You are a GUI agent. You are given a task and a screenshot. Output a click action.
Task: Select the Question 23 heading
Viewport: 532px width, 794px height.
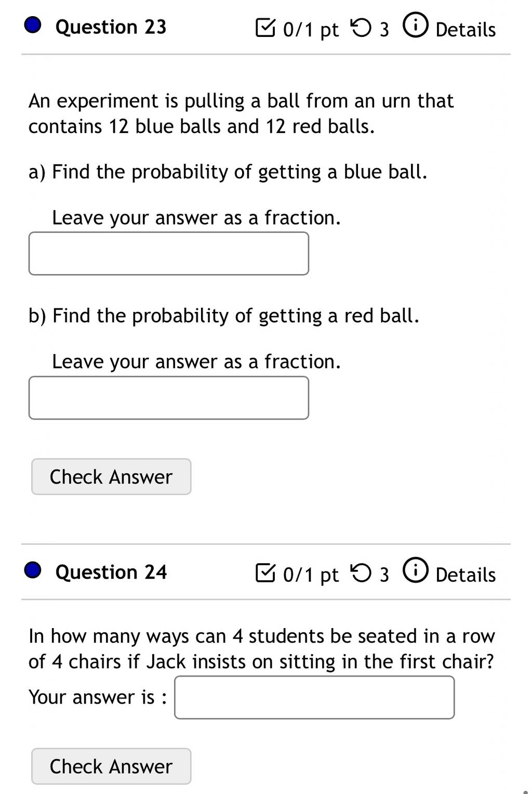pos(111,27)
